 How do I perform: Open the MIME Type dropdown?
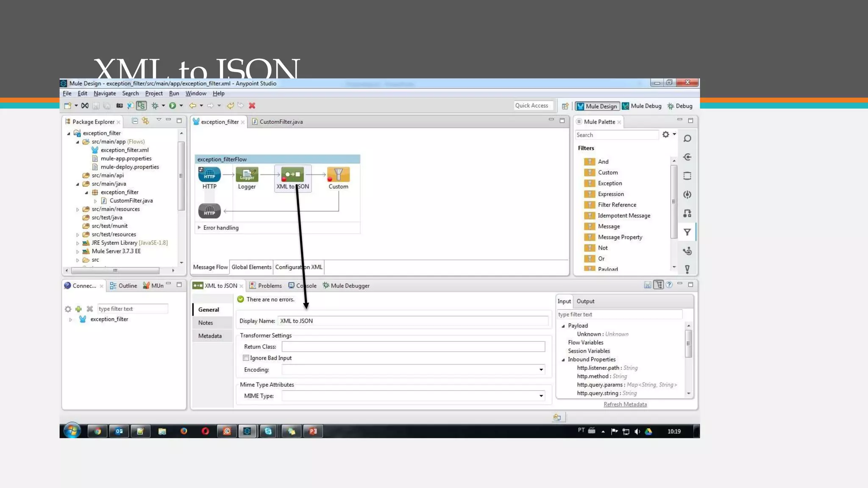tap(541, 396)
